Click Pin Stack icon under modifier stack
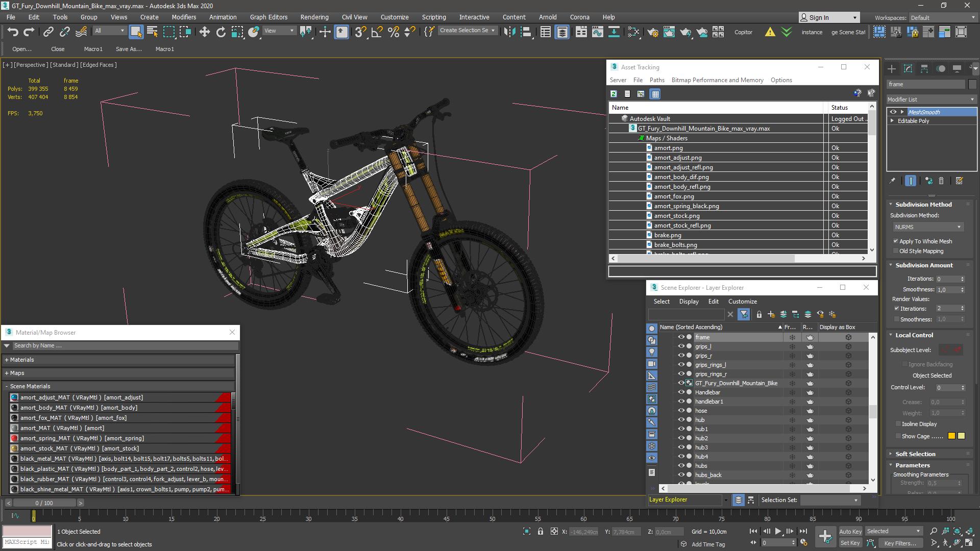Image resolution: width=980 pixels, height=551 pixels. point(892,181)
